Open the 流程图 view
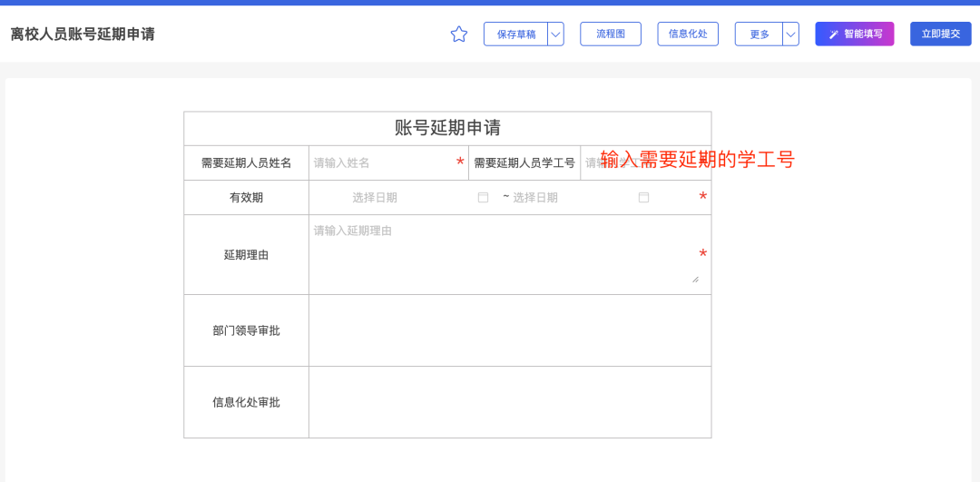Screen dimensions: 980x482 tap(611, 34)
